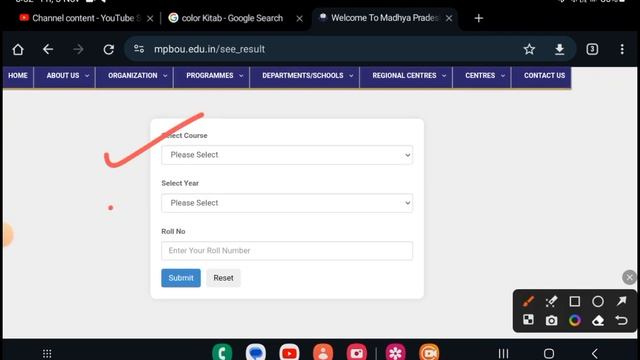The width and height of the screenshot is (640, 360).
Task: Select the eraser tool
Action: [x=598, y=320]
